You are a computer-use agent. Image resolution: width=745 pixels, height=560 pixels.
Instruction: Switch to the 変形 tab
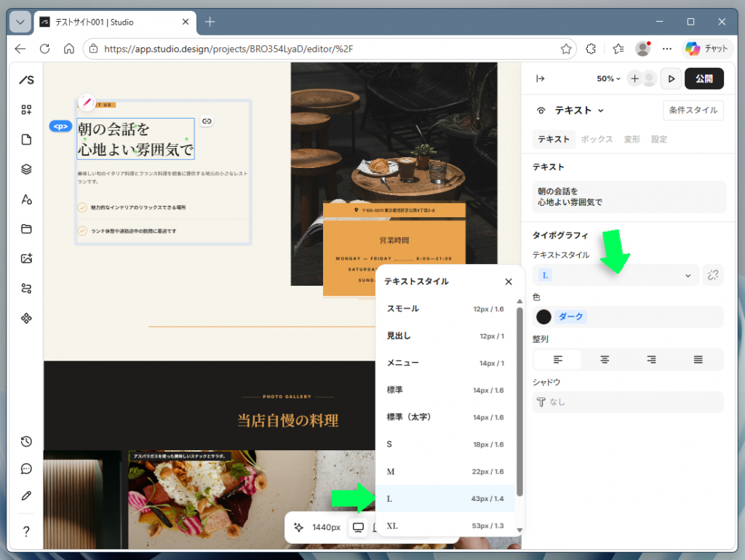[632, 139]
